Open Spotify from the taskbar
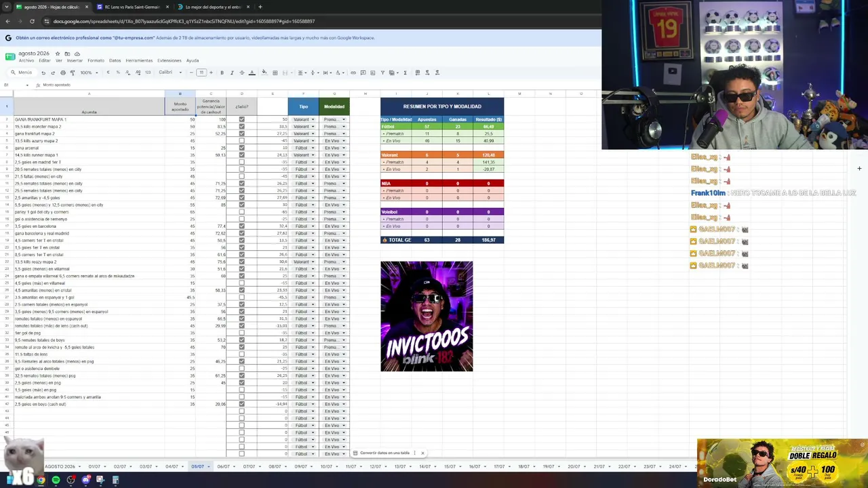The width and height of the screenshot is (868, 488). pos(56,480)
